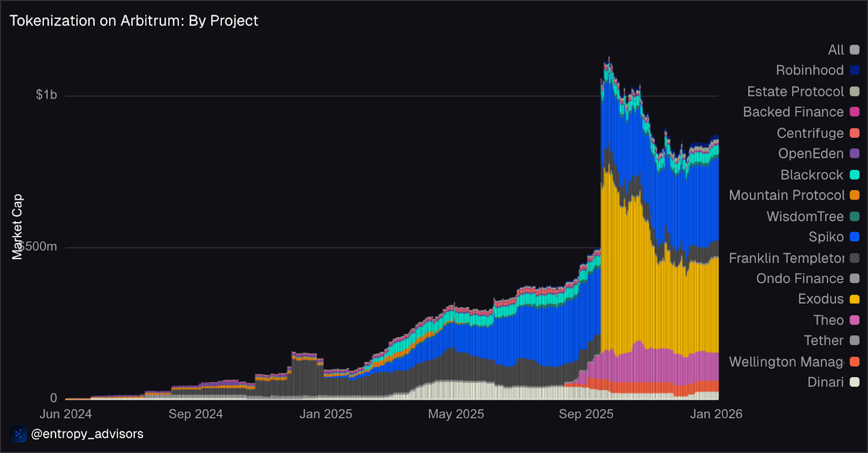Toggle Robinhood legend color square

[x=854, y=70]
